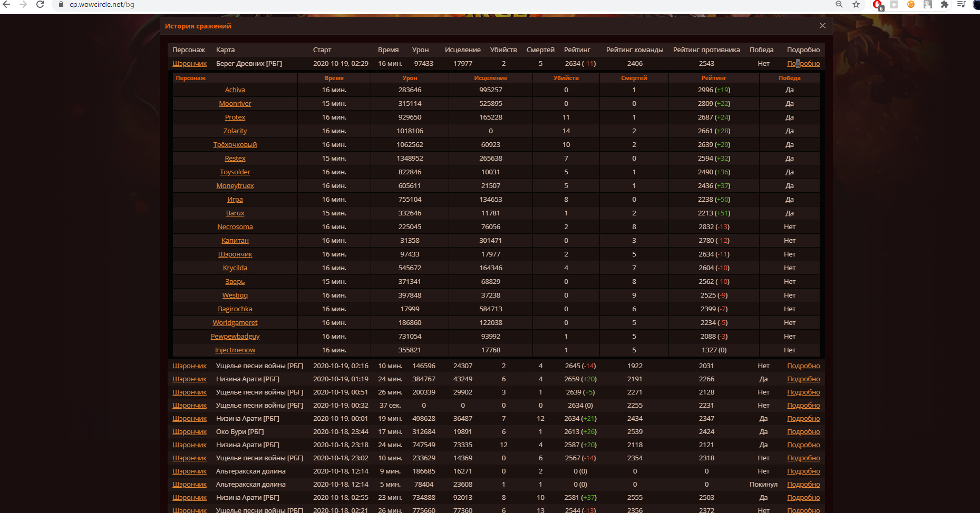Open player Zolarity's profile link
The image size is (980, 513).
point(235,131)
